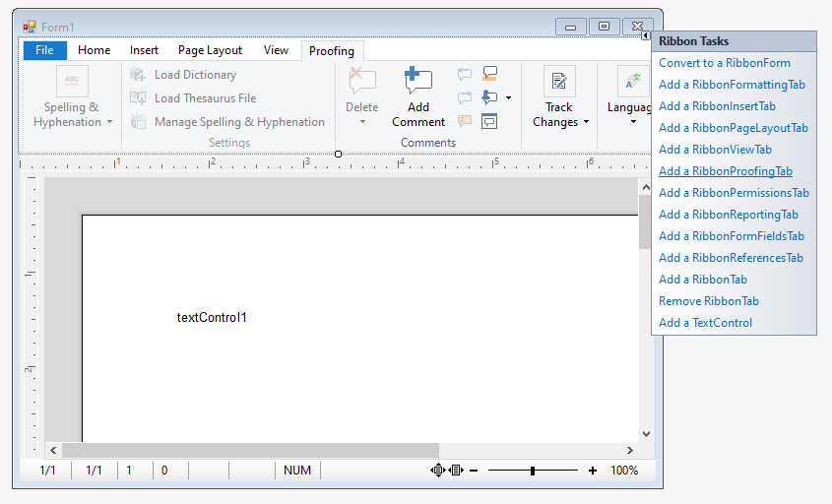Click Add a RibbonViewTab link
Viewport: 832px width, 504px height.
coord(715,150)
